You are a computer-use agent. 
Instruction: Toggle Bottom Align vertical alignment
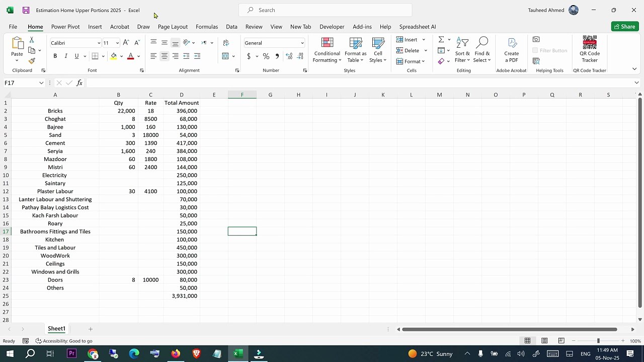(x=175, y=43)
